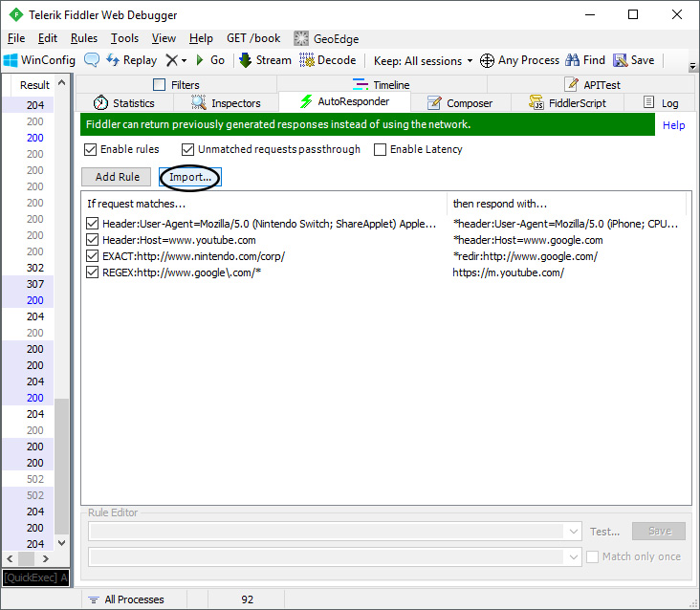This screenshot has width=700, height=610.
Task: Click the WinConfig Windows logo icon
Action: click(11, 60)
